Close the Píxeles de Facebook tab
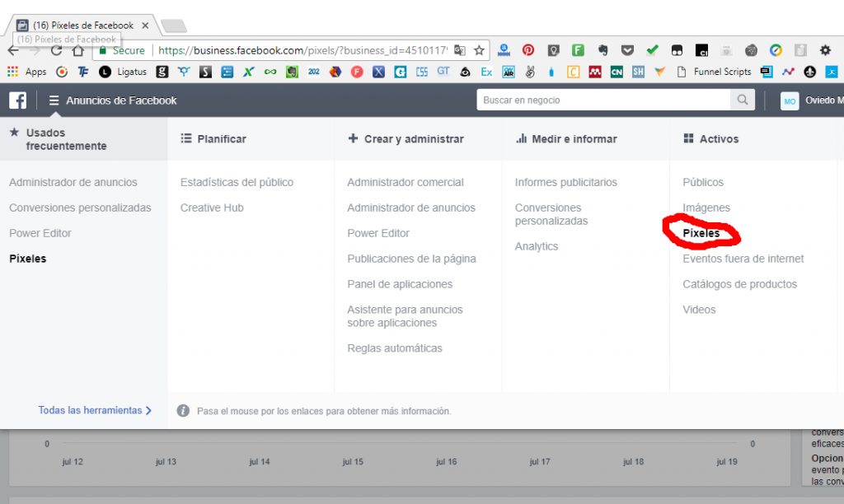This screenshot has height=504, width=844. pyautogui.click(x=145, y=26)
